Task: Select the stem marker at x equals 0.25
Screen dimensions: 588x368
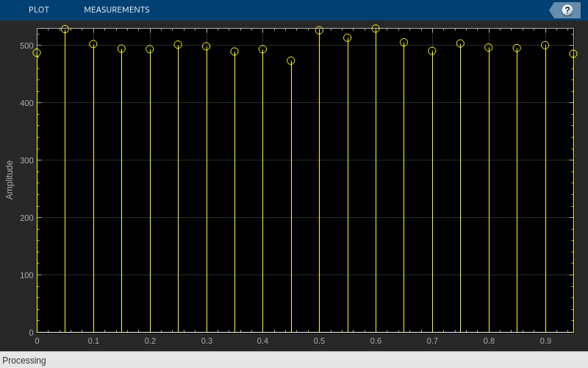Action: [178, 45]
